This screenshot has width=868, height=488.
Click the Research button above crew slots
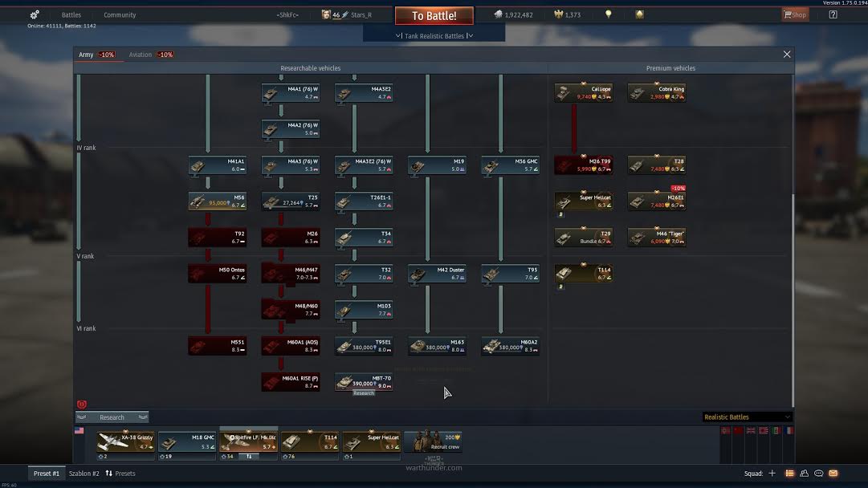coord(112,417)
